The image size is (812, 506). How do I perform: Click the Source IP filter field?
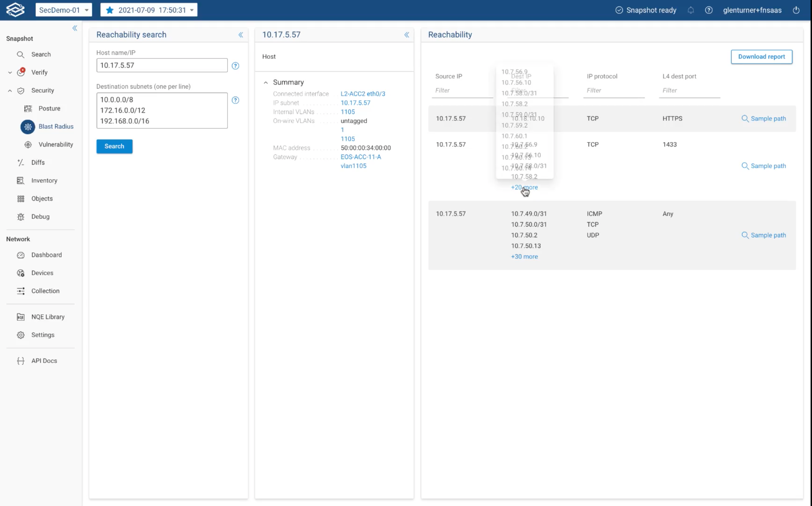tap(462, 90)
